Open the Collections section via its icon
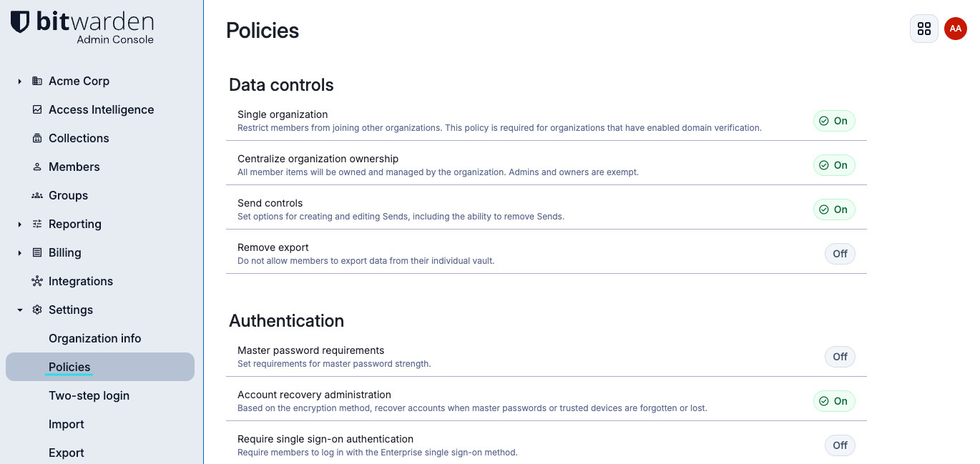The width and height of the screenshot is (980, 464). pos(36,138)
